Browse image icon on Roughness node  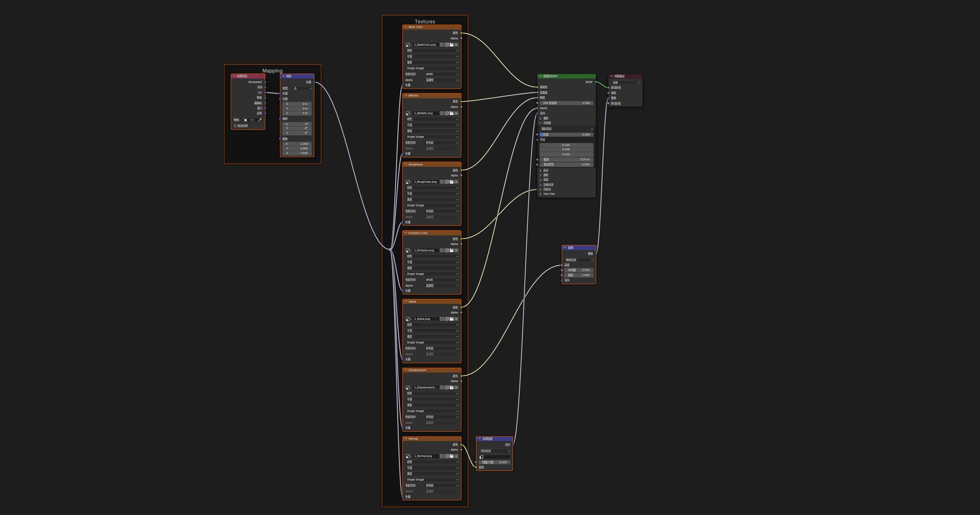(x=408, y=182)
